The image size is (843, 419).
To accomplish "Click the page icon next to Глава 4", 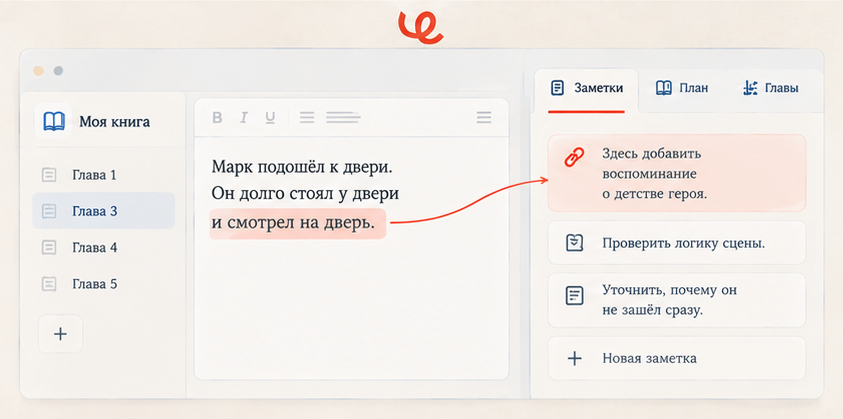I will click(x=49, y=247).
